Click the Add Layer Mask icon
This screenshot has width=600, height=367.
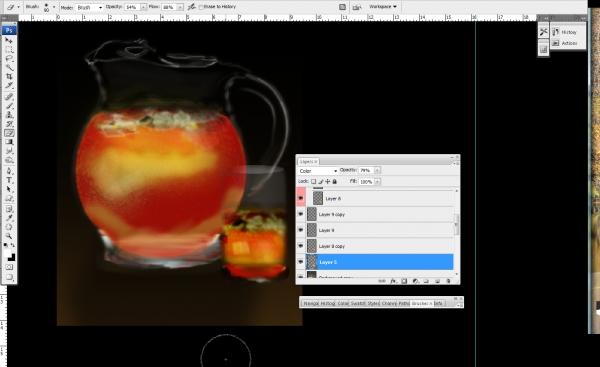pos(404,281)
